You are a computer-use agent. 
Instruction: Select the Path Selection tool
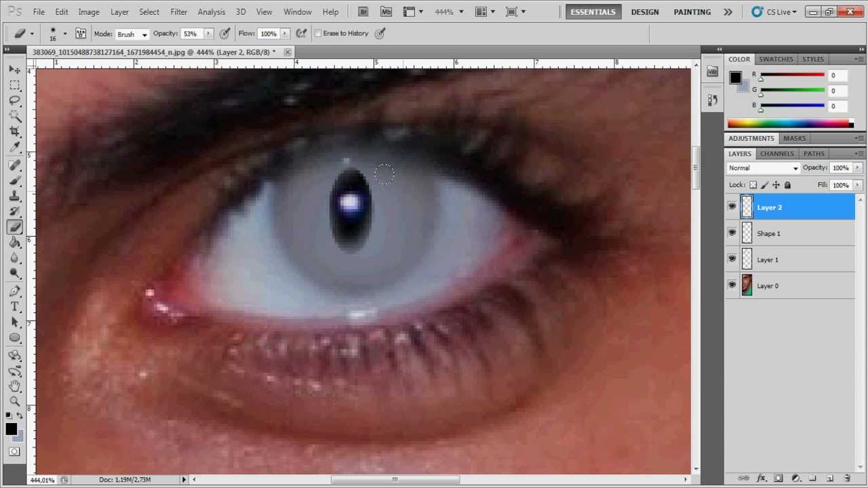pos(15,323)
